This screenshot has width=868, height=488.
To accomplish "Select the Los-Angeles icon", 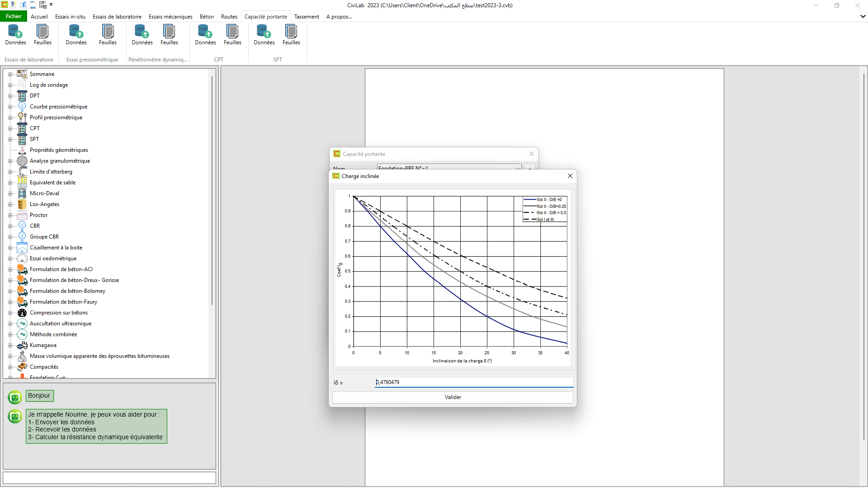I will pos(22,204).
